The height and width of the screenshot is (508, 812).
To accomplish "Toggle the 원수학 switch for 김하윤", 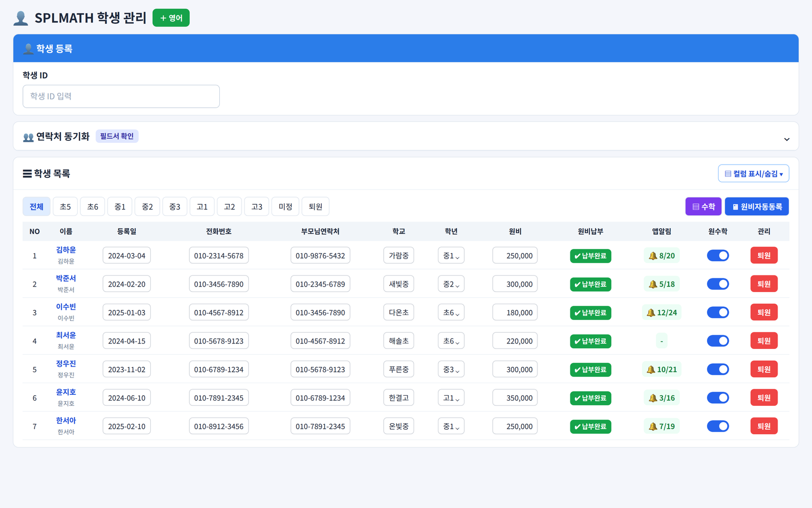I will (x=718, y=256).
